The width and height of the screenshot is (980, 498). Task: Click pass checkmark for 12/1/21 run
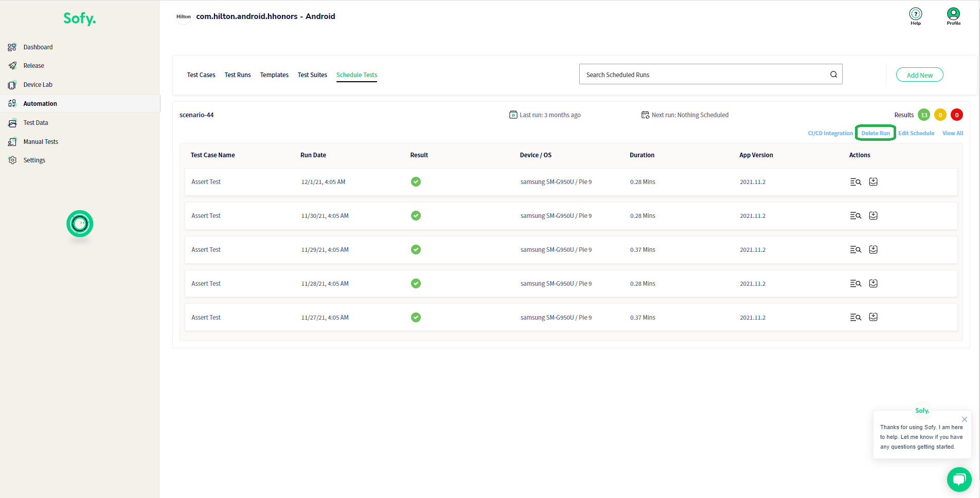pyautogui.click(x=416, y=182)
